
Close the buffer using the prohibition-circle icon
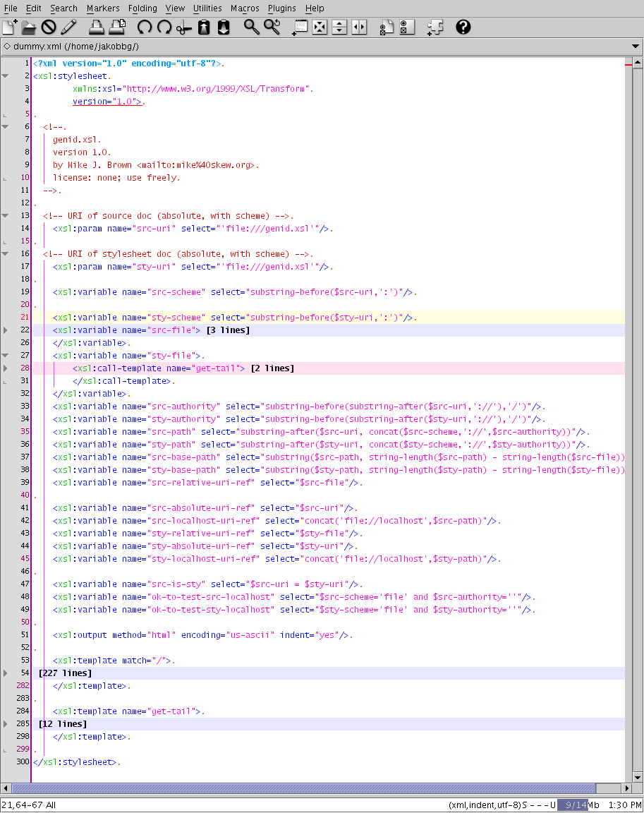(49, 27)
